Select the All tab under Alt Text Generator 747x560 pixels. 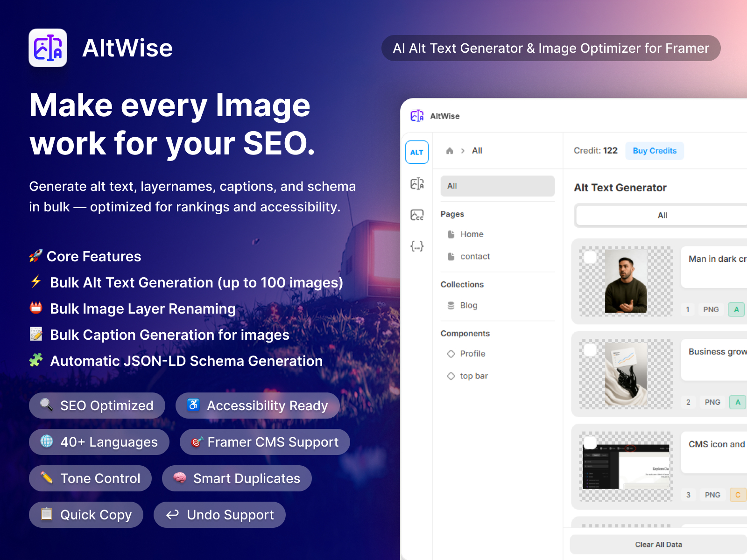pyautogui.click(x=662, y=215)
